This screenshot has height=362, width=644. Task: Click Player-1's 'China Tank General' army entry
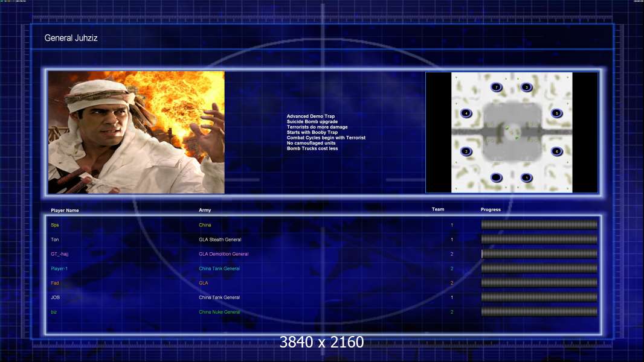coord(219,268)
